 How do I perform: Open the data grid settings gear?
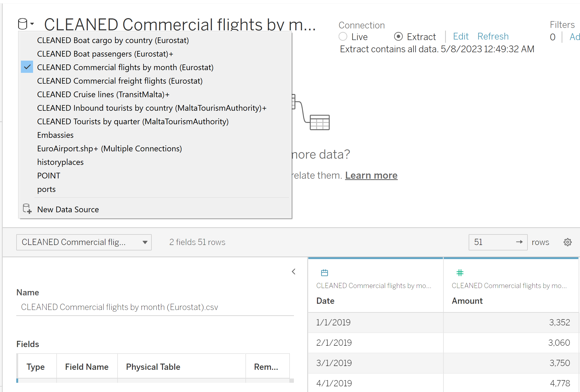pyautogui.click(x=568, y=242)
